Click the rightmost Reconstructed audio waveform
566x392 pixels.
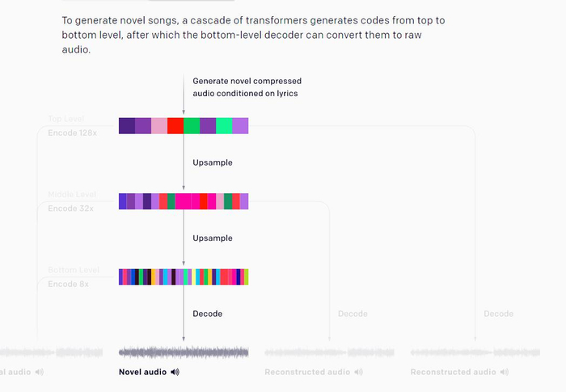click(475, 352)
